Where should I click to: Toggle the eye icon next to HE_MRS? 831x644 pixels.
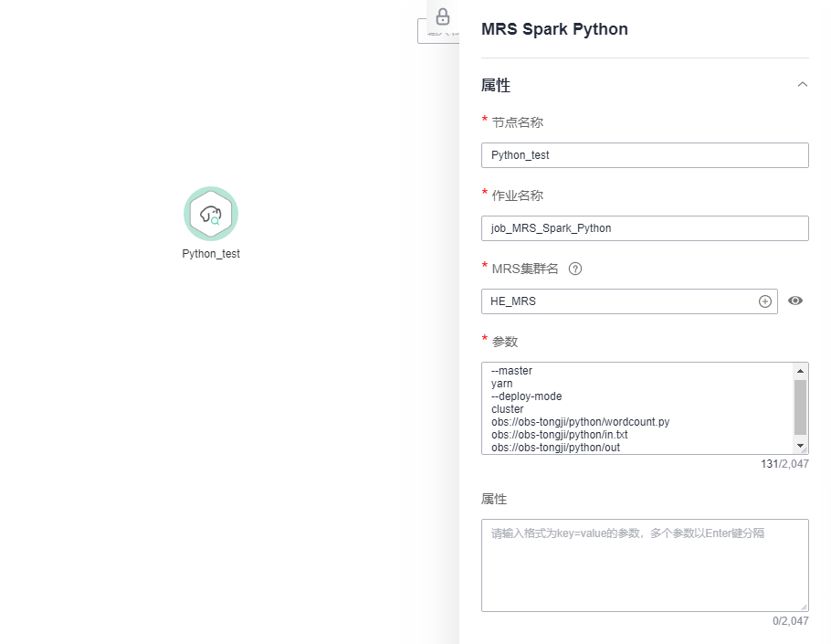795,301
